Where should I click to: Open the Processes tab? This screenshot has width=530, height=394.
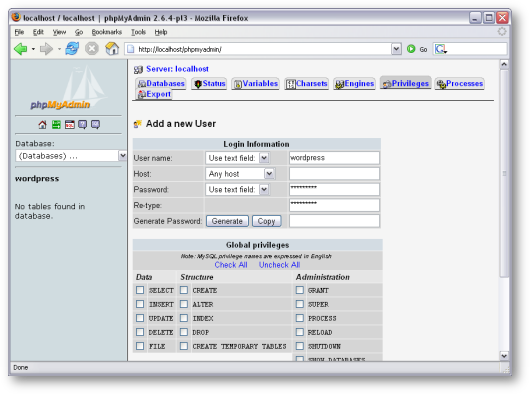coord(460,83)
